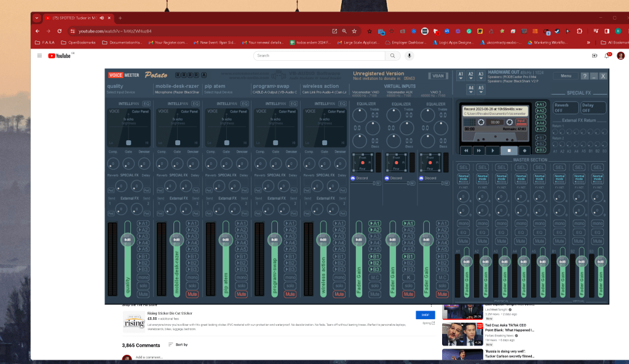629x364 pixels.
Task: Open the A4 hardware out device dropdown
Action: pos(471,90)
